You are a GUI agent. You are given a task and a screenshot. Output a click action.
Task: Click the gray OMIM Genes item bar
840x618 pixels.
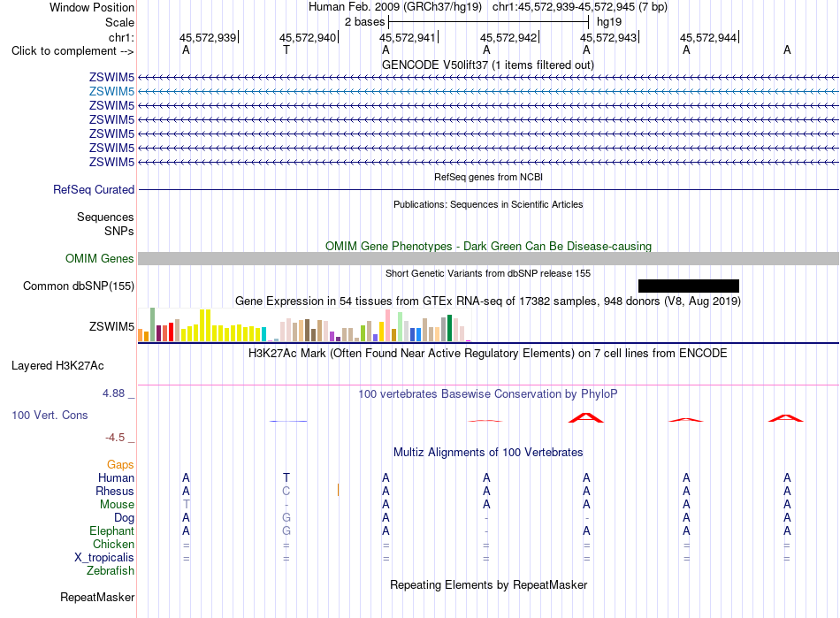488,259
